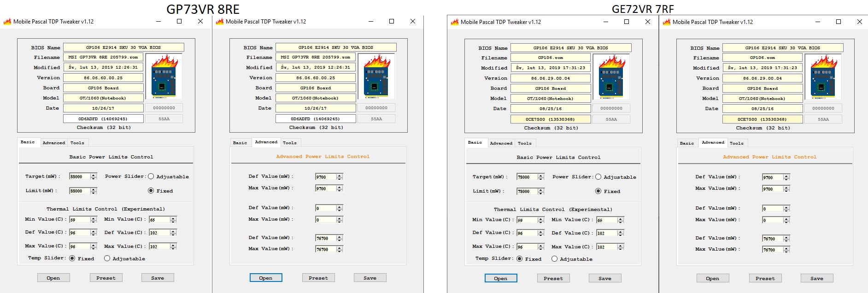Click the Def Value 76700 spinner arrows in the GP73VR Advanced window

pyautogui.click(x=340, y=238)
